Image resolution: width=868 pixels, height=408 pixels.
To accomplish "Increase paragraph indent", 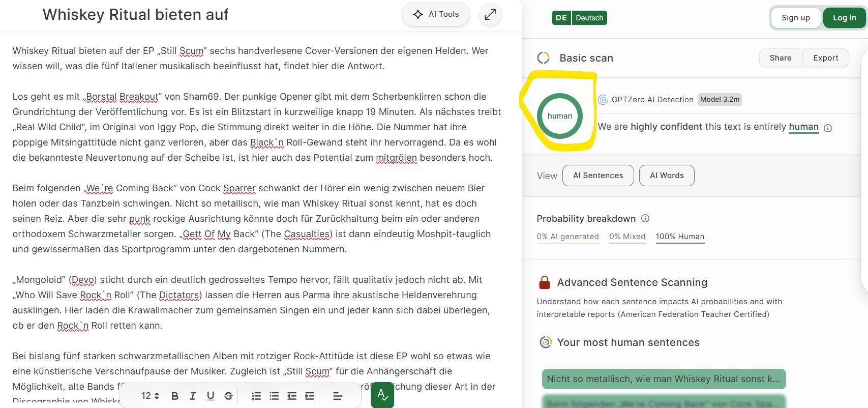I will [x=310, y=396].
